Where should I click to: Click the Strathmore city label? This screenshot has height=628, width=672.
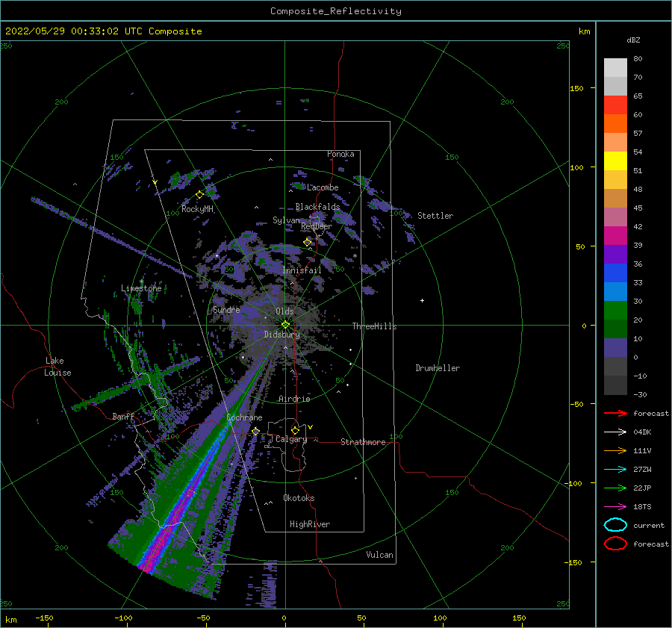pyautogui.click(x=363, y=442)
